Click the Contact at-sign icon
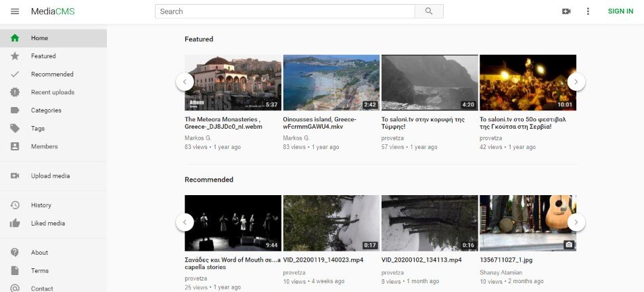The height and width of the screenshot is (292, 644). (15, 289)
